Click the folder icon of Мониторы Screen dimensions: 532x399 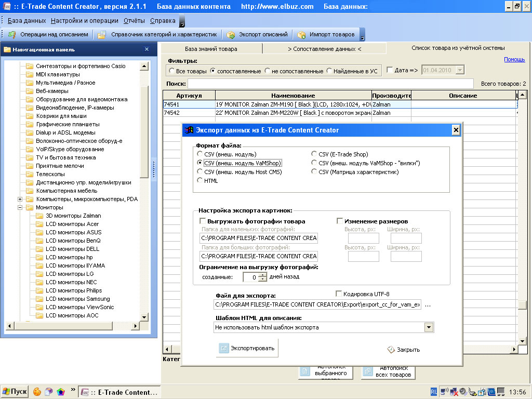(30, 207)
